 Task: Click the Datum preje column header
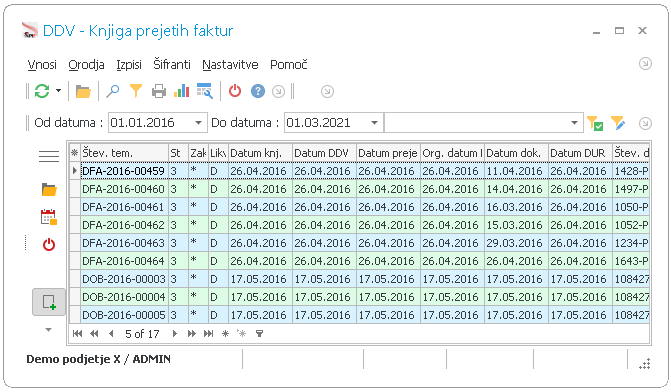click(388, 153)
